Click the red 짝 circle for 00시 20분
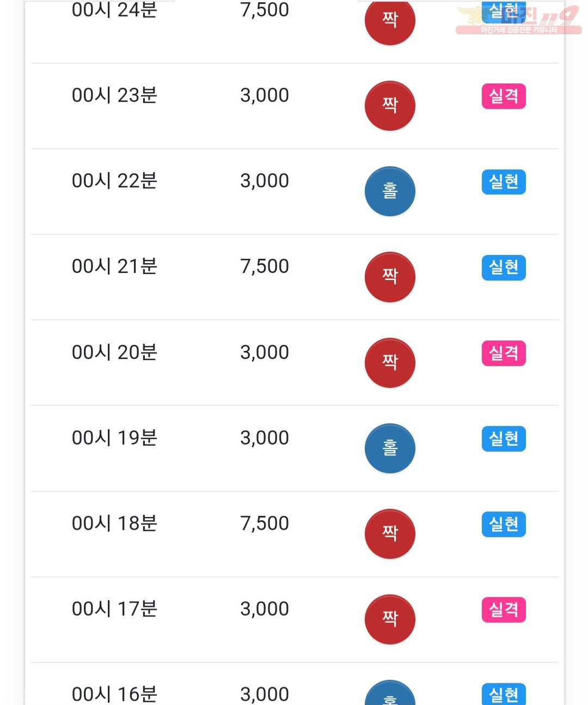The image size is (588, 705). (390, 363)
